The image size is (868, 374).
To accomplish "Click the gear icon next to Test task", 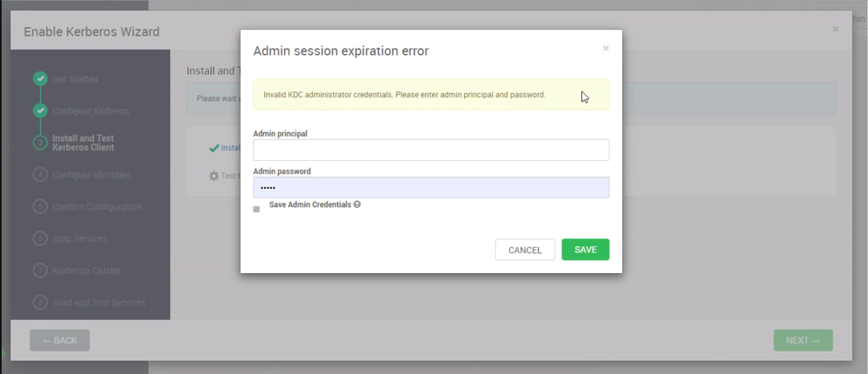I will [214, 176].
